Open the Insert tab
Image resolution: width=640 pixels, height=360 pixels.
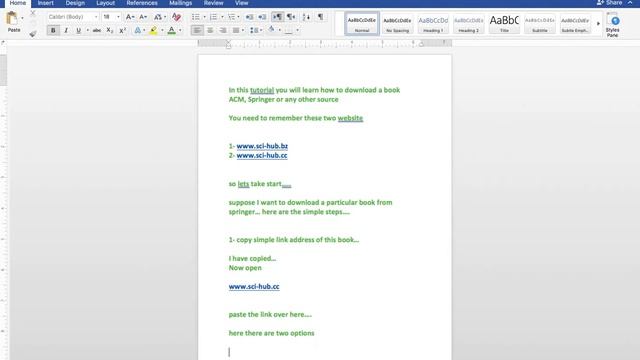click(x=45, y=3)
